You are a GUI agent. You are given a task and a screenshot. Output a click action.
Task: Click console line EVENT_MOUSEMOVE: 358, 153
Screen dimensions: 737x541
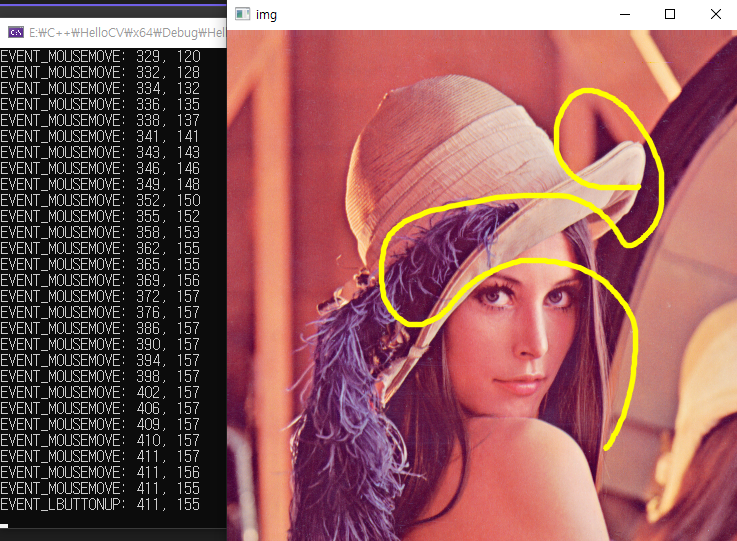click(x=100, y=232)
